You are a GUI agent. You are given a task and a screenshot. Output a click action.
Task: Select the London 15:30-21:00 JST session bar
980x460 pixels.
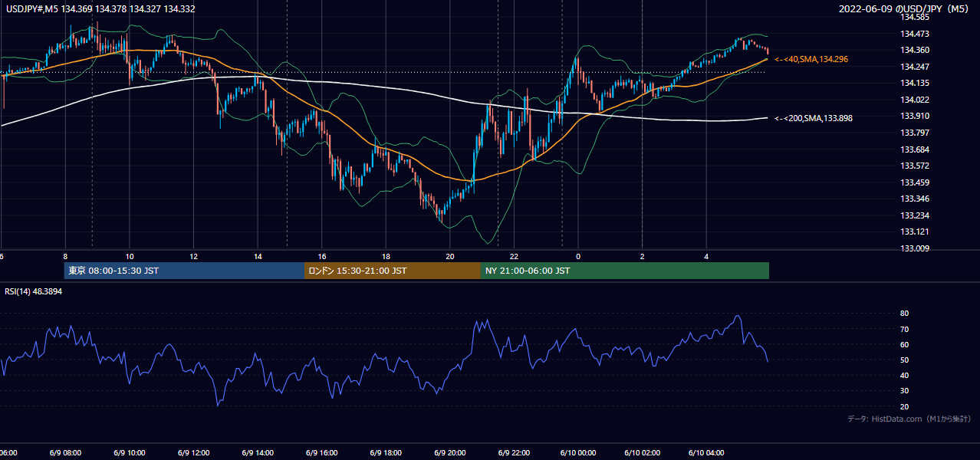point(393,271)
